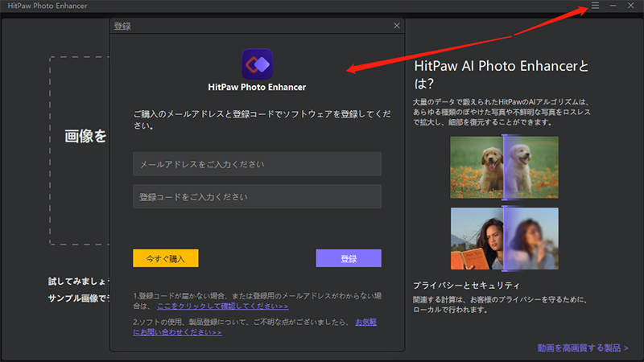The width and height of the screenshot is (644, 362).
Task: Click the HitPaw Photo Enhancer window title
Action: click(x=47, y=6)
